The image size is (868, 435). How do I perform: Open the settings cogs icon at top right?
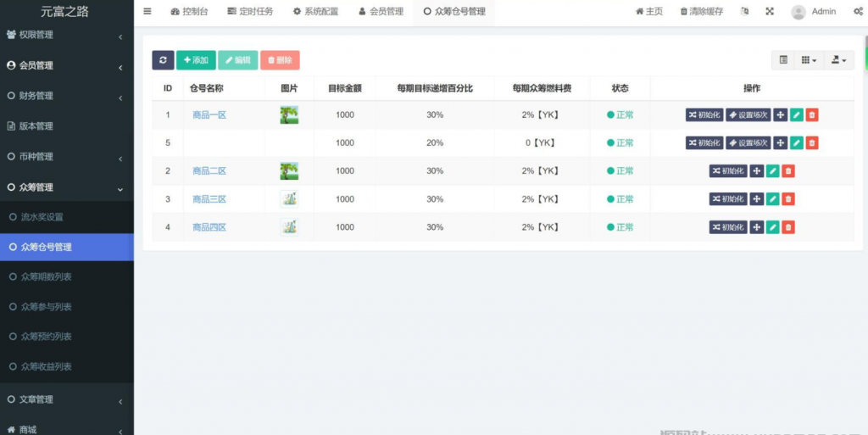point(859,11)
